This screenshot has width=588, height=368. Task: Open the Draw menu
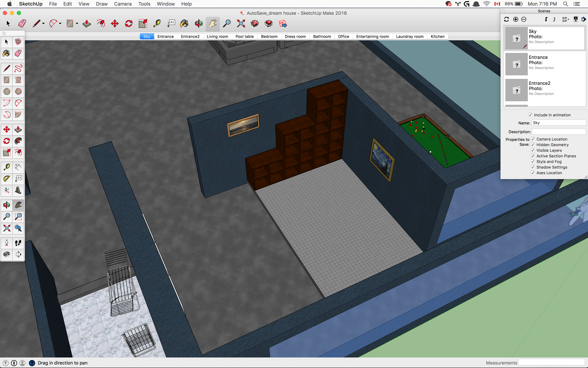pyautogui.click(x=101, y=4)
